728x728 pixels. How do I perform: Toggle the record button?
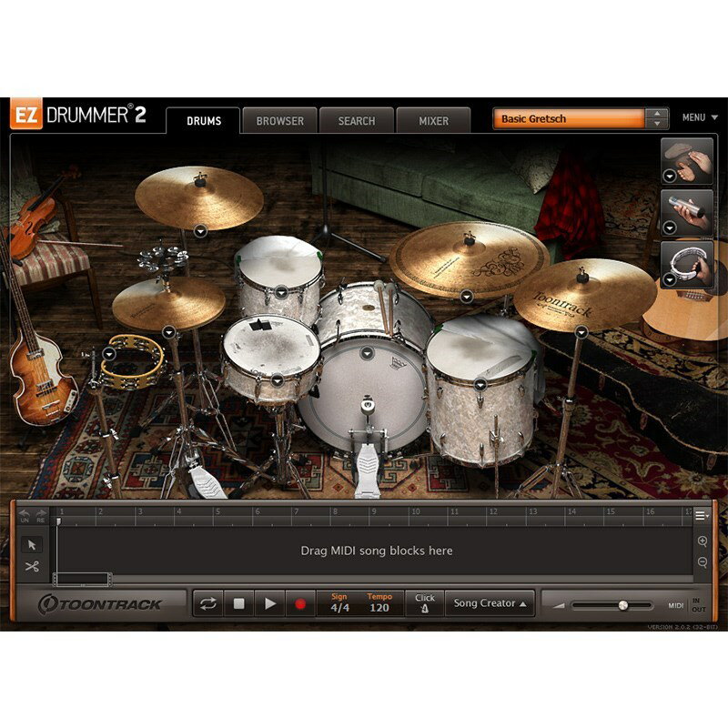click(300, 603)
